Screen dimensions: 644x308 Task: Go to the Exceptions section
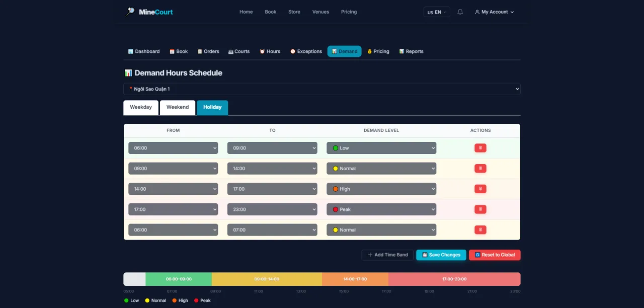pyautogui.click(x=306, y=51)
